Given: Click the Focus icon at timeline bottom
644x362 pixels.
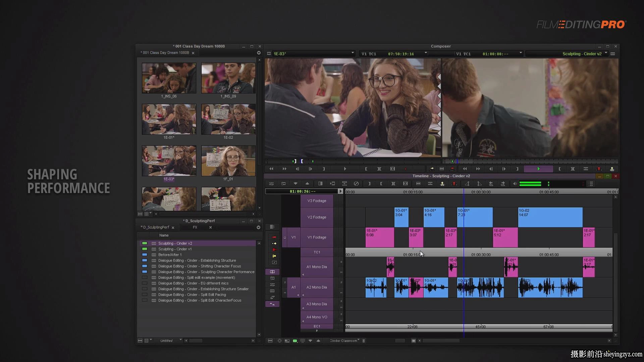Looking at the screenshot, I should [279, 341].
